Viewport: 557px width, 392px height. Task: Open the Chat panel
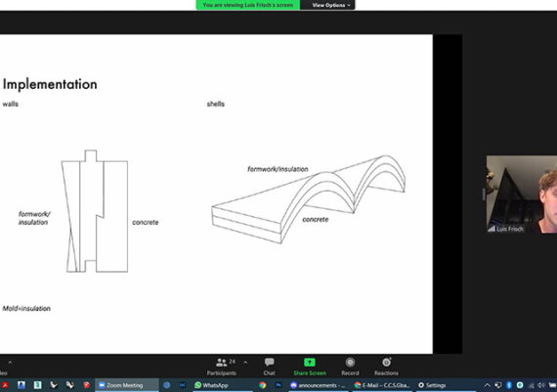269,367
